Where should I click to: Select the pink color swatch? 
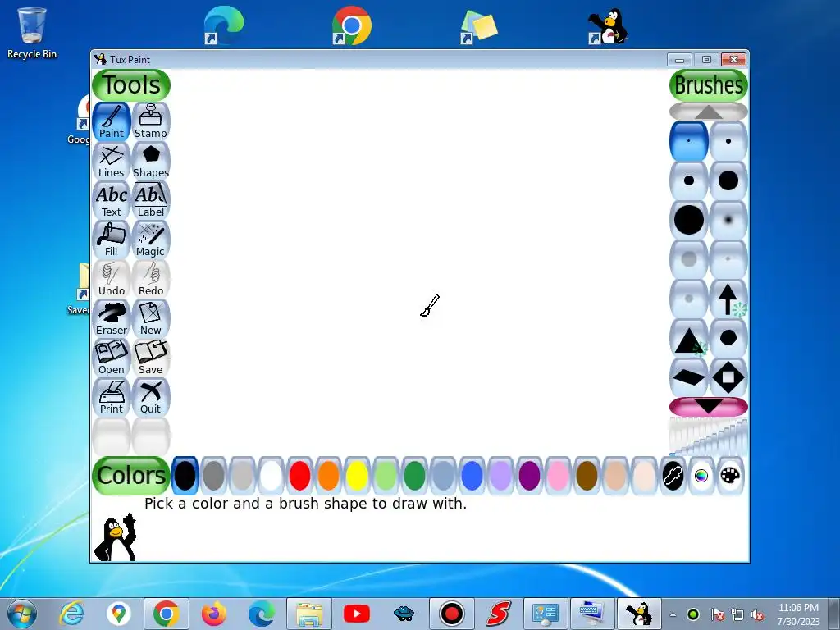(558, 476)
